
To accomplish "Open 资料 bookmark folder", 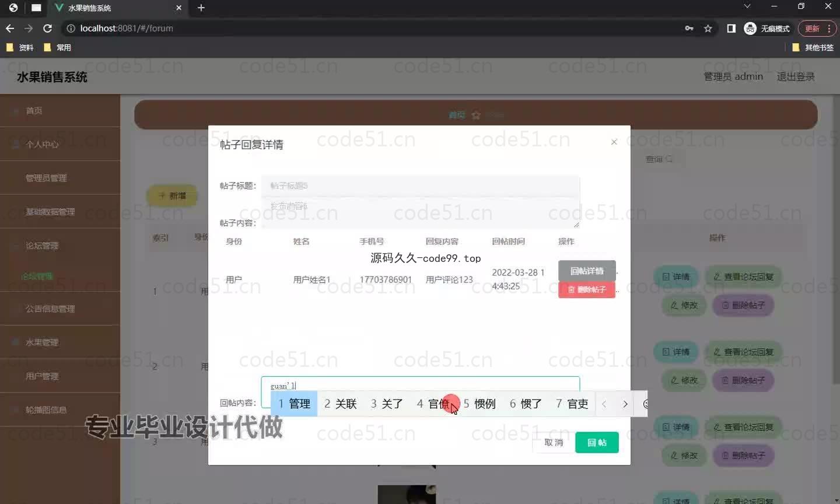I will [x=20, y=47].
